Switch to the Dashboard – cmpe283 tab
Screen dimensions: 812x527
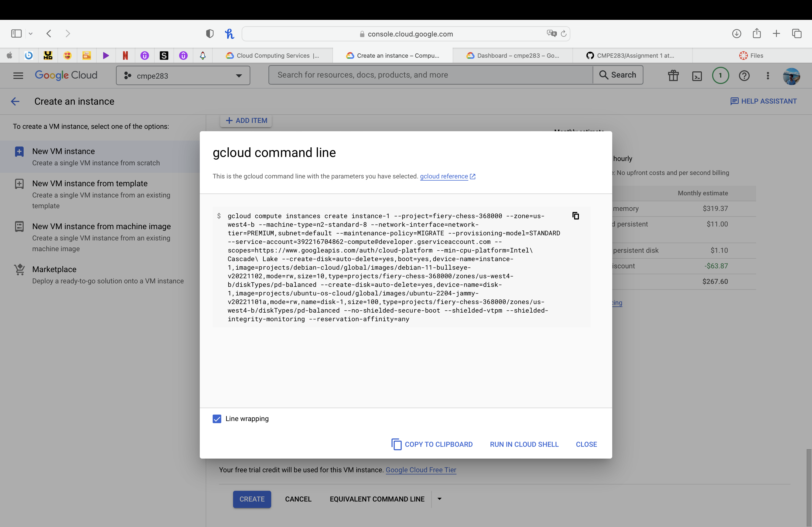513,55
